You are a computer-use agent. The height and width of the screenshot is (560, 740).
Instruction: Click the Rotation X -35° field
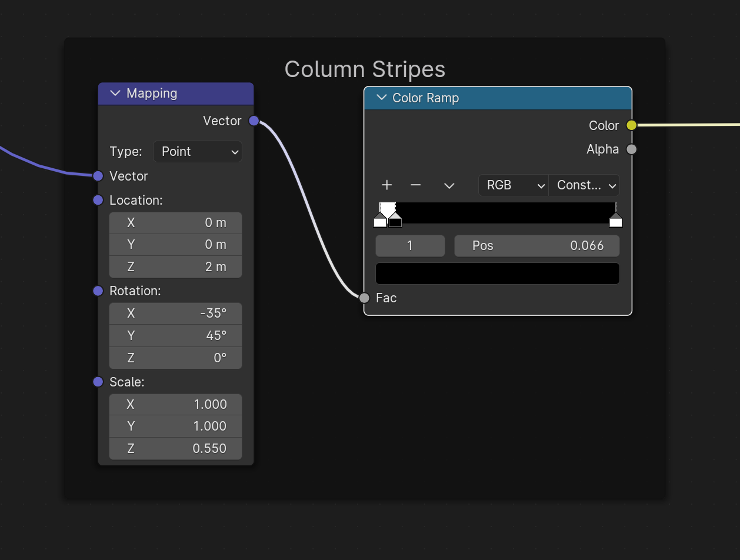[x=175, y=314]
